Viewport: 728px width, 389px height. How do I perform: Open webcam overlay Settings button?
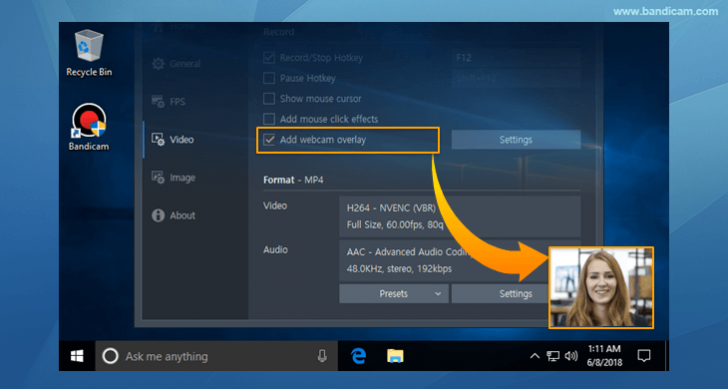tap(516, 140)
